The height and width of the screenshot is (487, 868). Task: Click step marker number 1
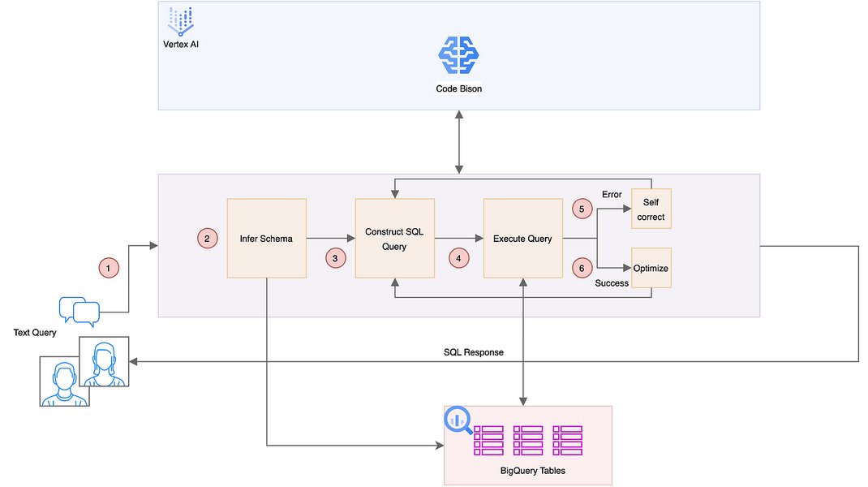click(109, 268)
